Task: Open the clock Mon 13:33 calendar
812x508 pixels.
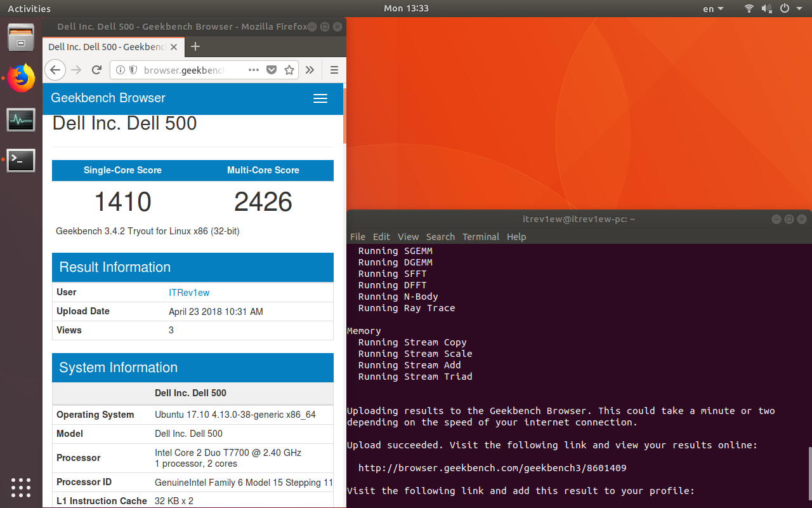Action: click(406, 8)
